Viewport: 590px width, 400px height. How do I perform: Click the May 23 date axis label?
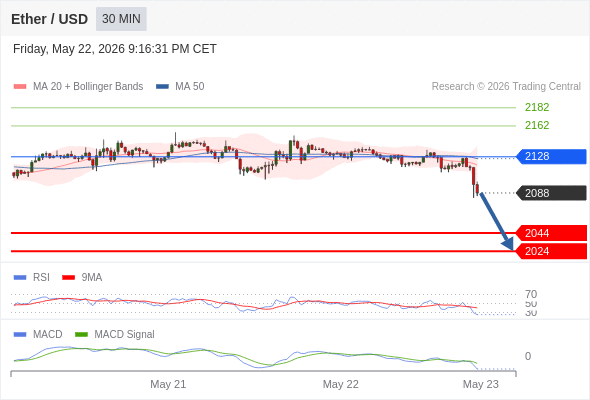[481, 384]
